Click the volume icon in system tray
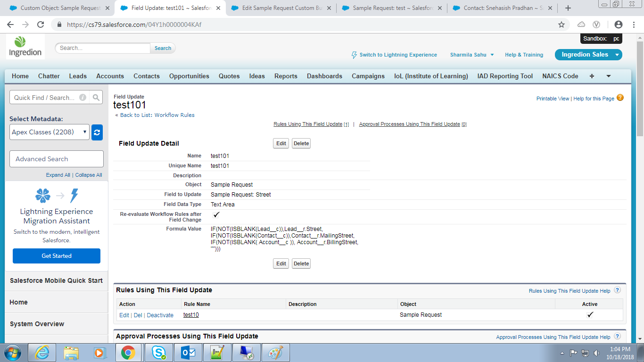The height and width of the screenshot is (362, 644). [x=597, y=353]
